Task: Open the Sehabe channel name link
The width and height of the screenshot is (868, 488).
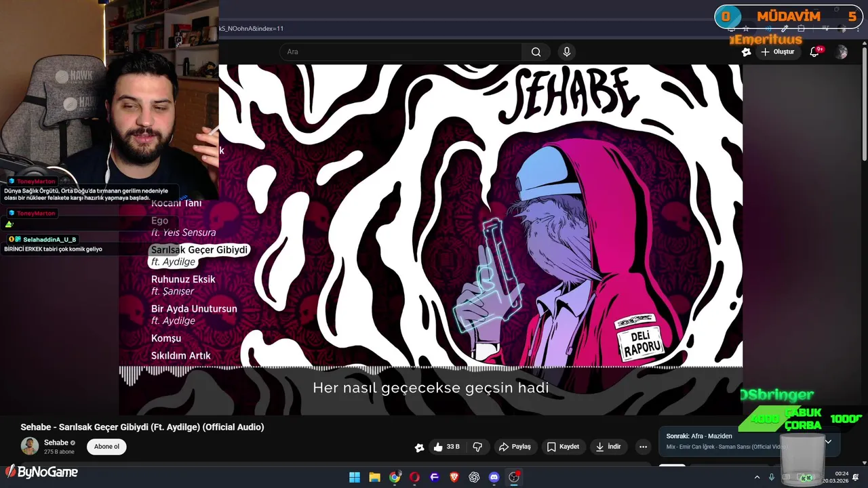Action: click(56, 443)
